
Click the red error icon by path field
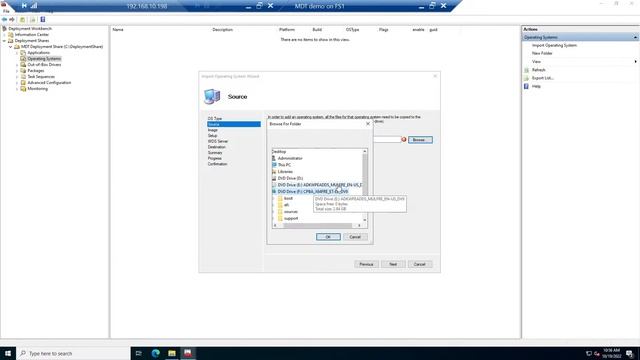point(404,140)
